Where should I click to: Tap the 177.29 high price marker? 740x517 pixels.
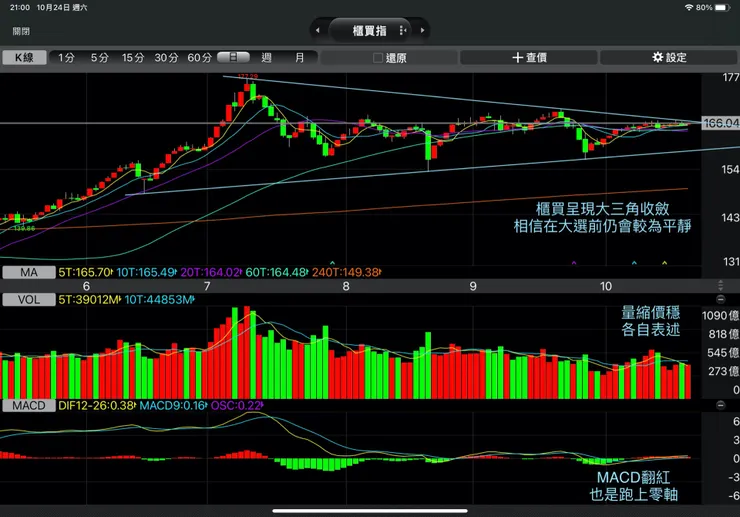coord(248,76)
